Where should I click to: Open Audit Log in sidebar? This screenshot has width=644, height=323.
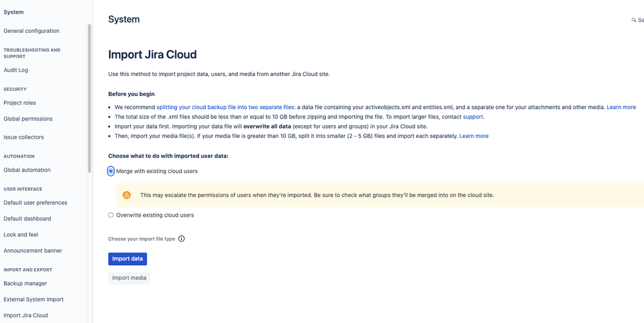(16, 70)
